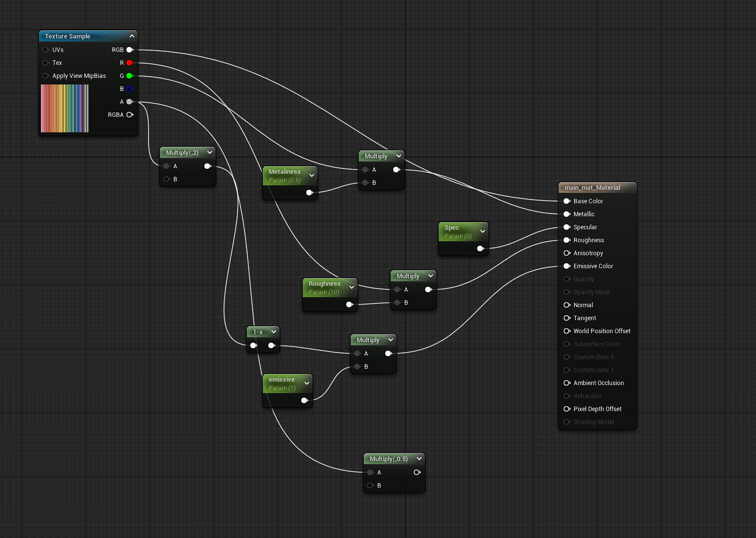
Task: Click the RGBA output pin on Texture Sample
Action: [130, 115]
